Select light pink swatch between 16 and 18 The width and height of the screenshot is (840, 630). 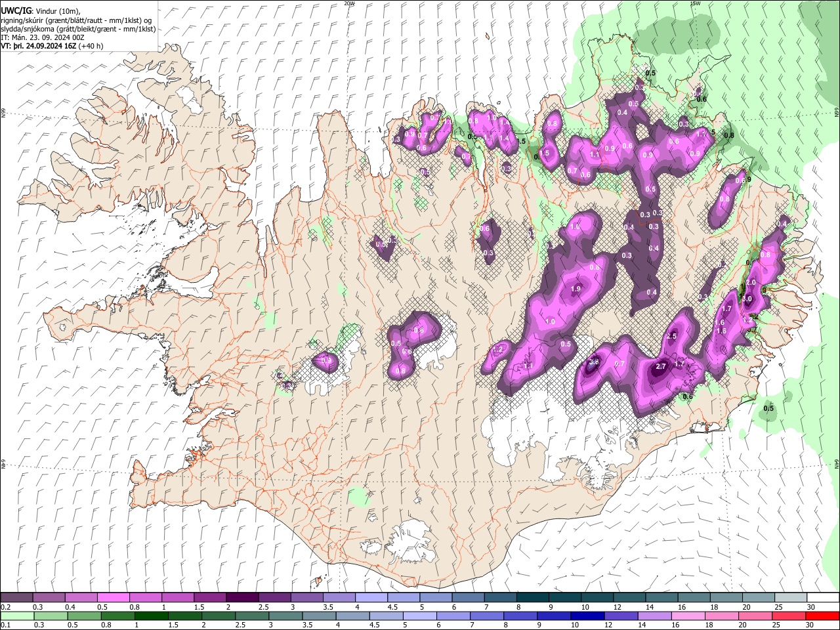pyautogui.click(x=687, y=616)
